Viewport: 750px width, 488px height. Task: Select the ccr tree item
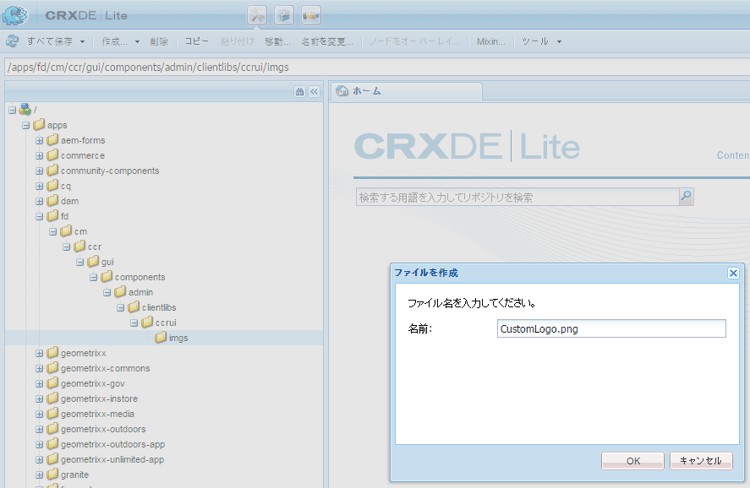(x=94, y=247)
